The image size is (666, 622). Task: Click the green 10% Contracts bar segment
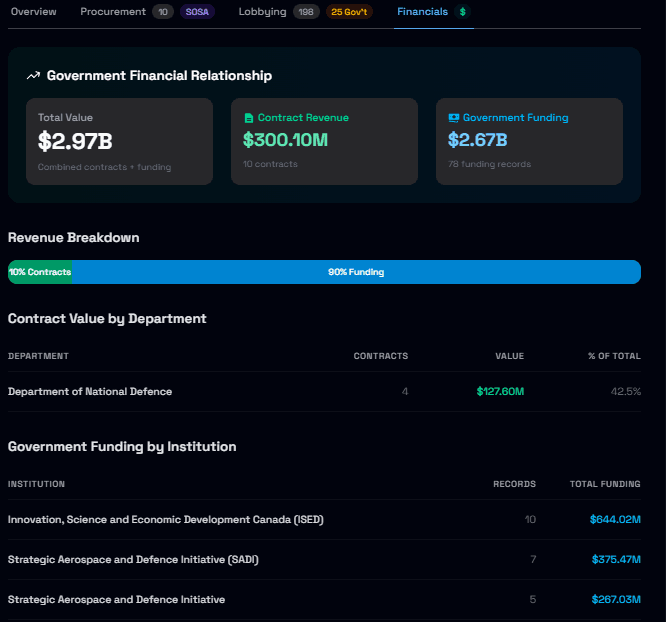[39, 272]
